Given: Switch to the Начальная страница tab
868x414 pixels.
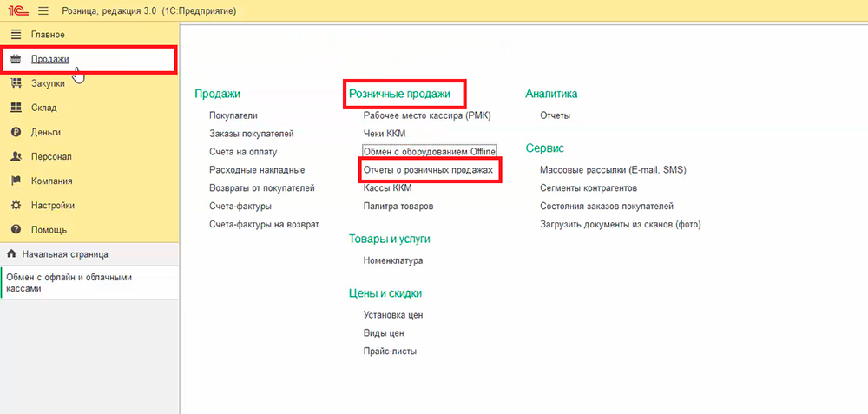Looking at the screenshot, I should [64, 254].
